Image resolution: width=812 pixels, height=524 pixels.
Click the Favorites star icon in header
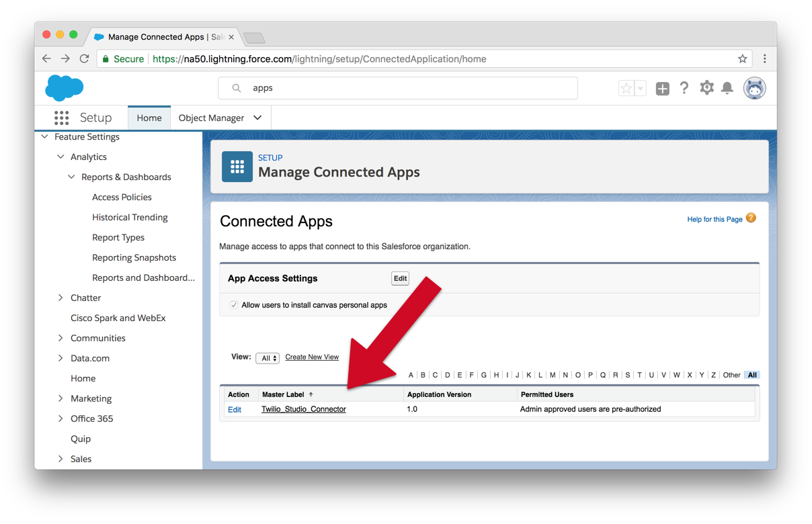(626, 88)
